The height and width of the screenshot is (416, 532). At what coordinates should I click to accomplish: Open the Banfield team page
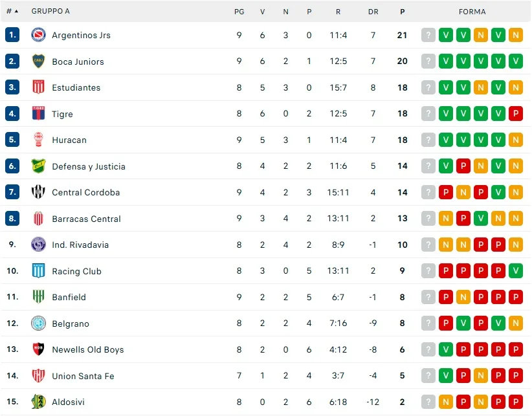click(69, 297)
